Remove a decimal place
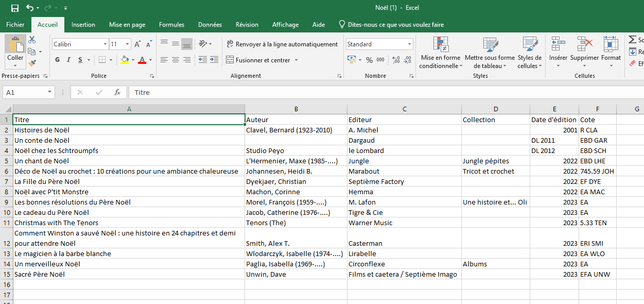The height and width of the screenshot is (304, 644). click(x=407, y=60)
